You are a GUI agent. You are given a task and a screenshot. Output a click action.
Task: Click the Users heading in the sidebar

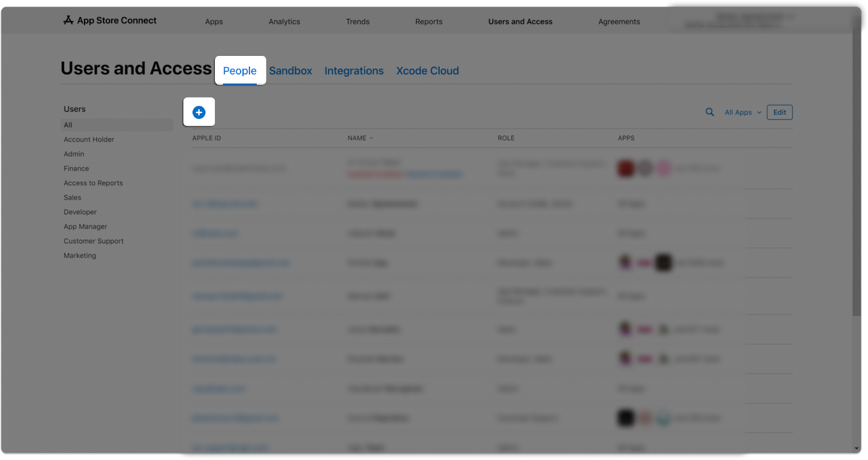point(75,109)
